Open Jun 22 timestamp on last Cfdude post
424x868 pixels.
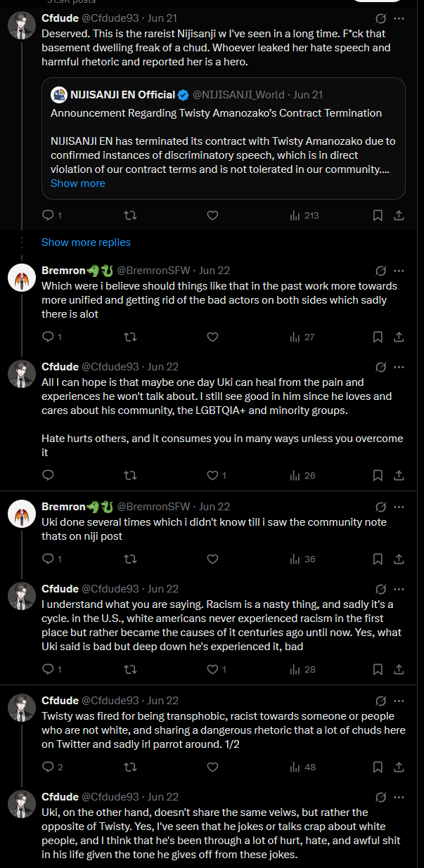[163, 797]
